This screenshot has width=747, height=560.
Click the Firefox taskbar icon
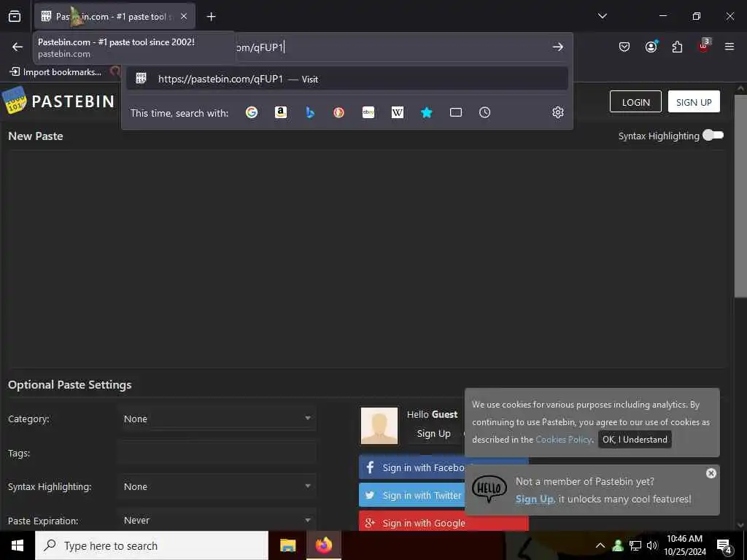pos(323,545)
